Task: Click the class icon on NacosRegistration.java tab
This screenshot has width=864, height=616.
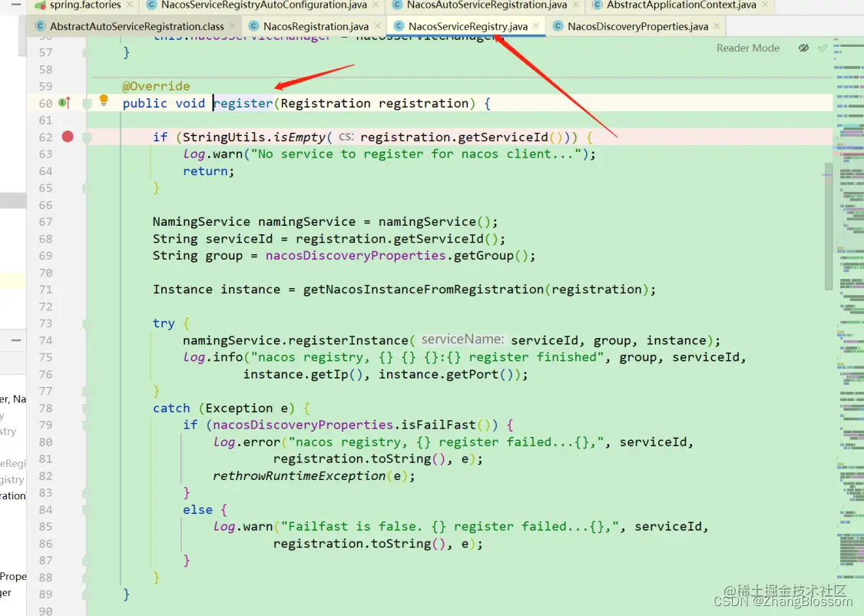Action: [253, 26]
